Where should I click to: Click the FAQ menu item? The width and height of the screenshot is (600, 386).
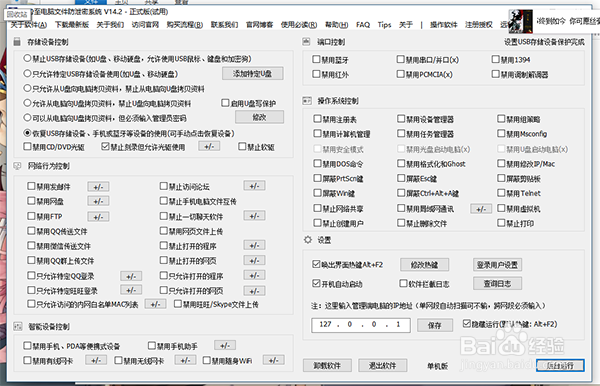tap(363, 25)
